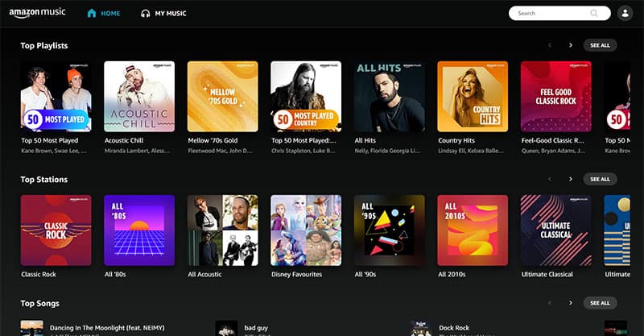Open the Country Hits playlist cover

tap(473, 97)
